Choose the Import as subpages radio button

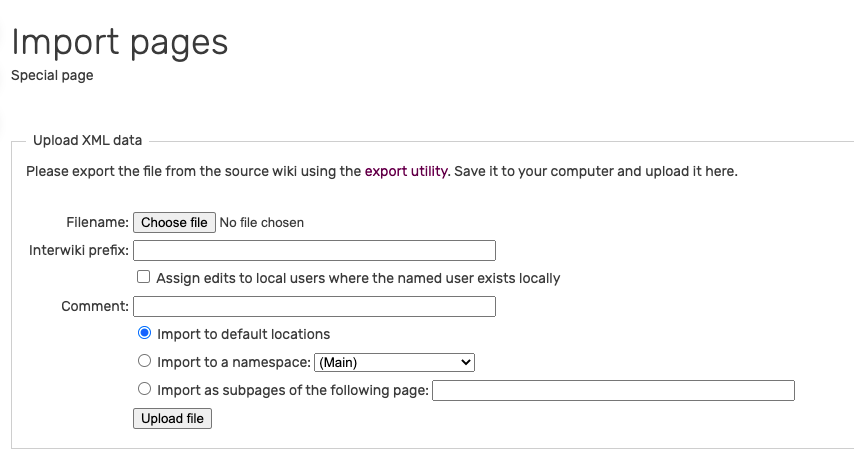click(144, 389)
